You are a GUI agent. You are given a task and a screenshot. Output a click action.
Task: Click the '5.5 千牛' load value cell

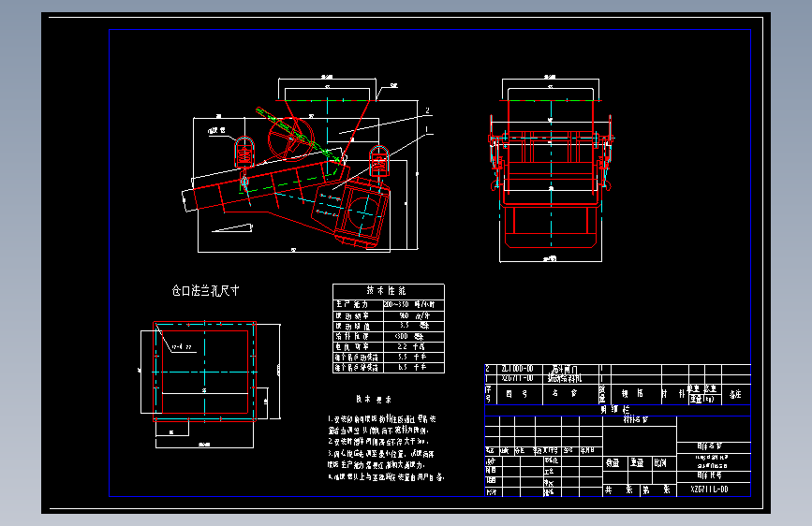[412, 357]
